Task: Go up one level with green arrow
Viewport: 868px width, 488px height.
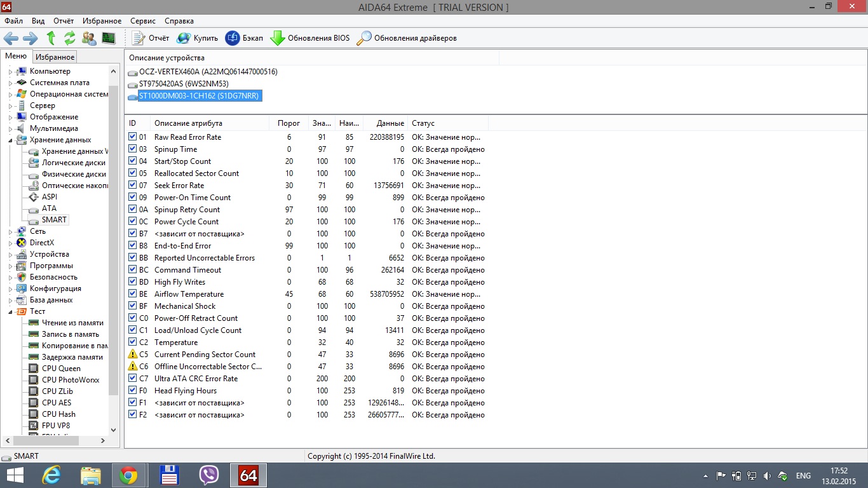Action: tap(51, 38)
